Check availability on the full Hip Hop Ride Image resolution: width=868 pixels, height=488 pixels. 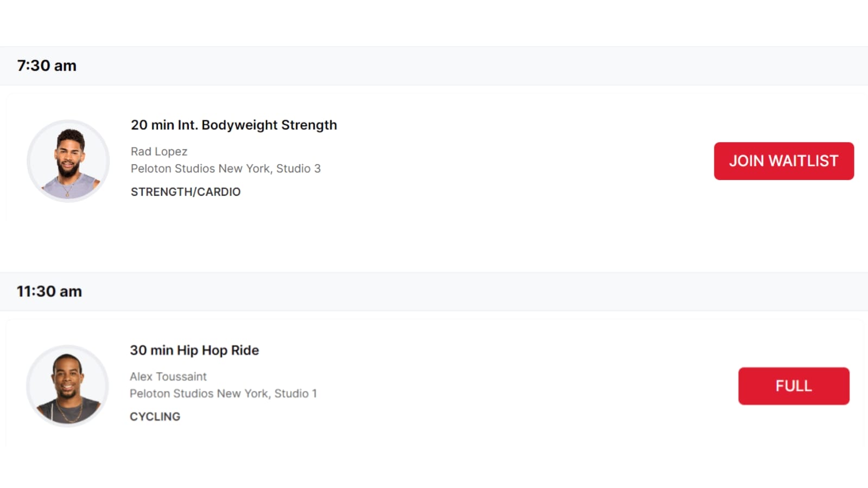(x=793, y=386)
